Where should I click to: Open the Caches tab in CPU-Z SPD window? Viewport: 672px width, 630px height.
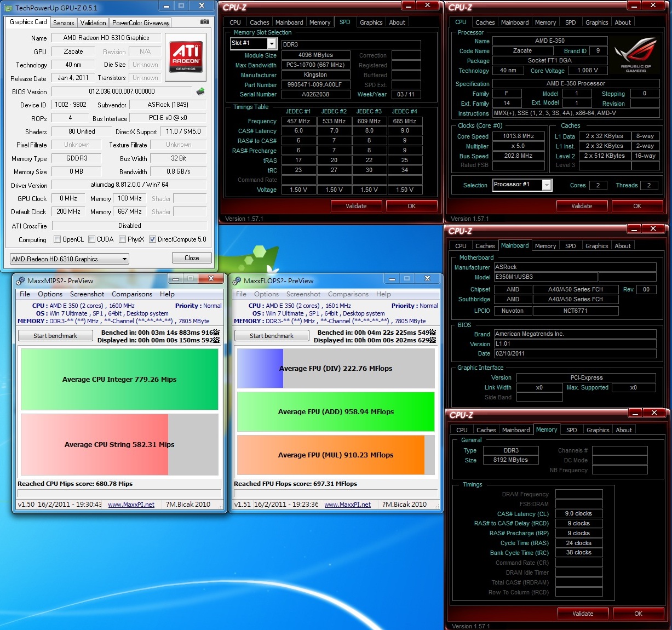click(259, 22)
